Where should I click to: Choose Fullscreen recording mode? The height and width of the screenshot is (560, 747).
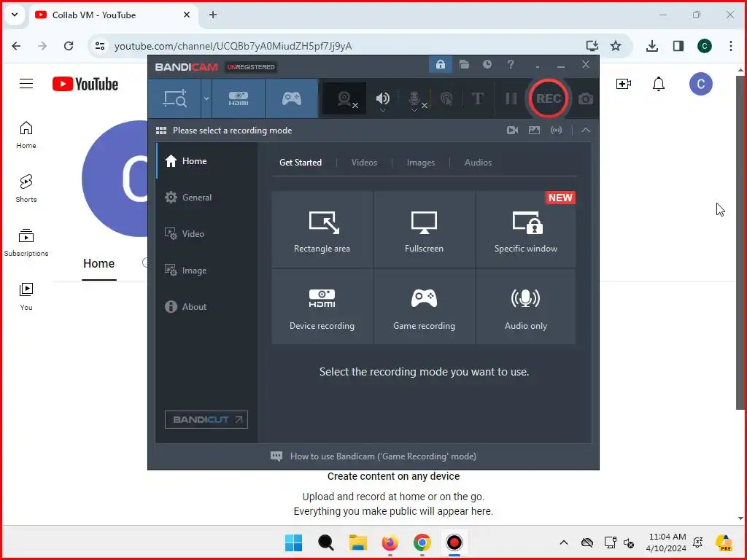click(x=424, y=229)
